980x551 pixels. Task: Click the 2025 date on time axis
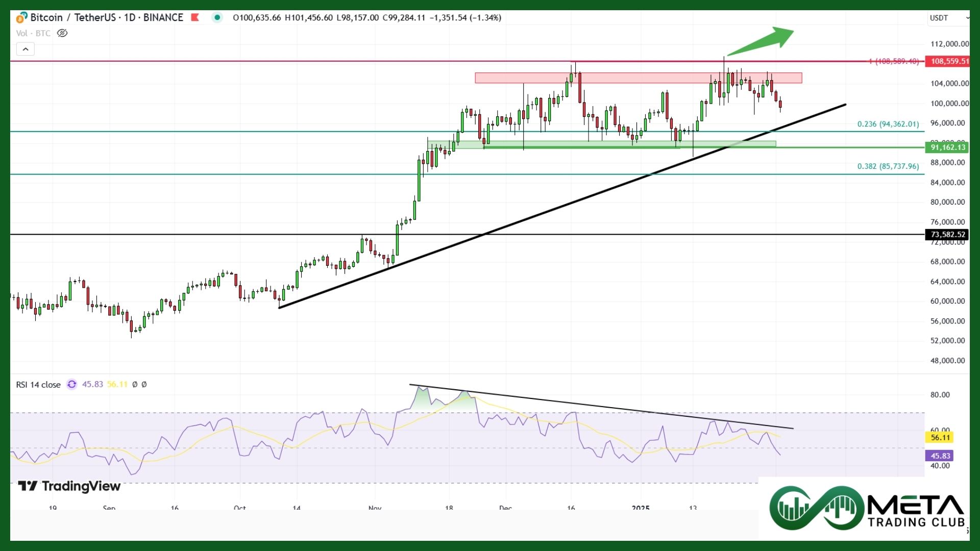pos(641,508)
